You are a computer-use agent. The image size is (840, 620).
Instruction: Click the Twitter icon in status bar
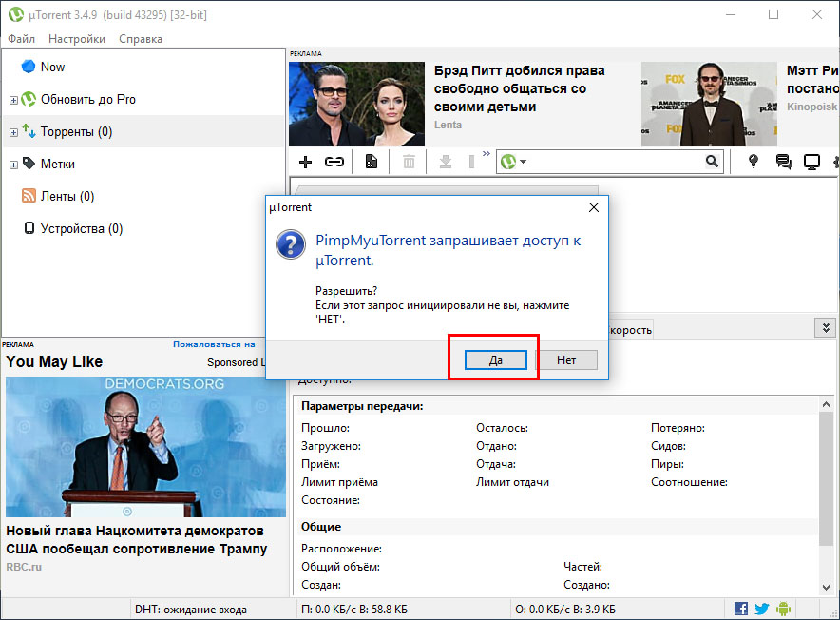tap(762, 609)
